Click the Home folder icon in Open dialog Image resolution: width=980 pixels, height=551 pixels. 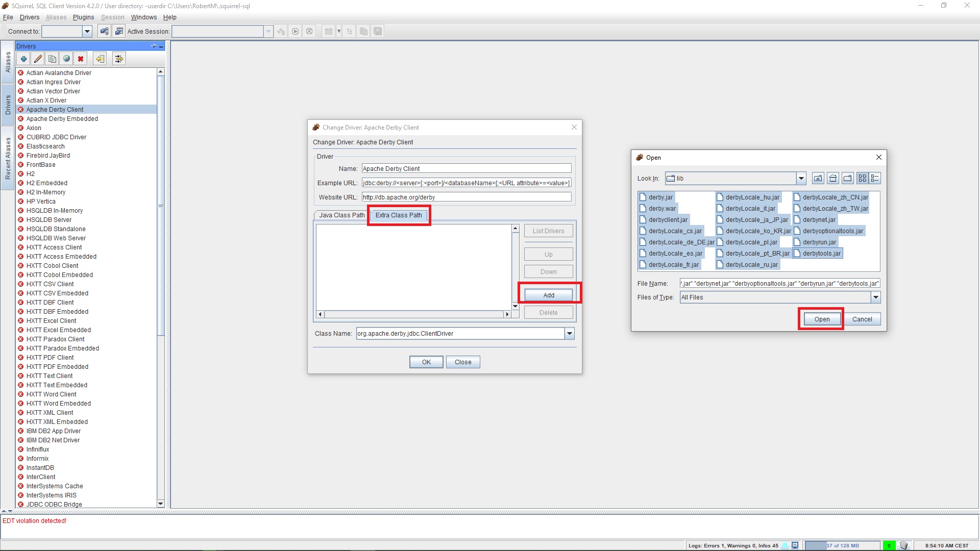click(x=833, y=179)
